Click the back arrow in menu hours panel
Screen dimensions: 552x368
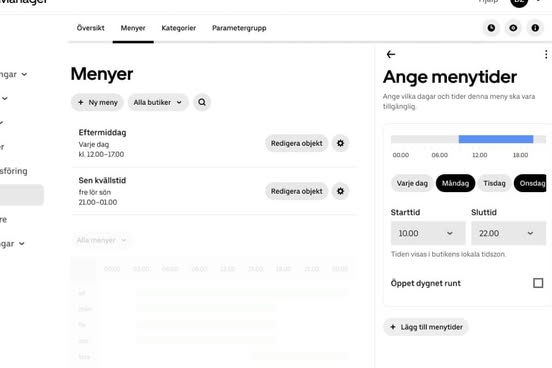tap(391, 54)
